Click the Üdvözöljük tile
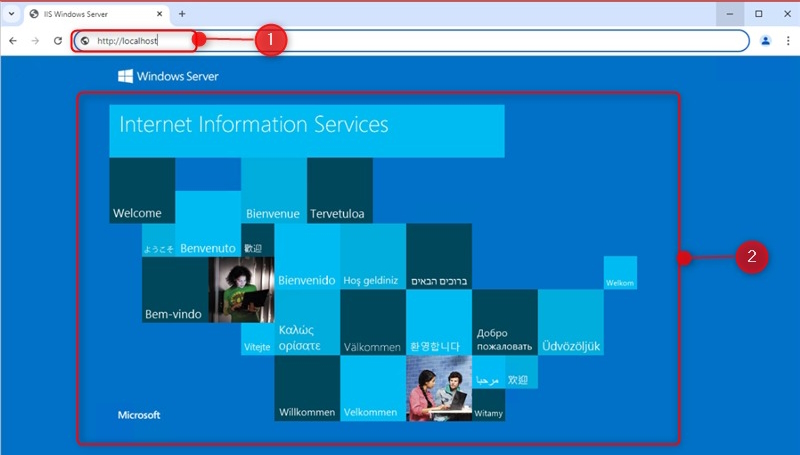Image resolution: width=800 pixels, height=455 pixels. click(x=570, y=322)
